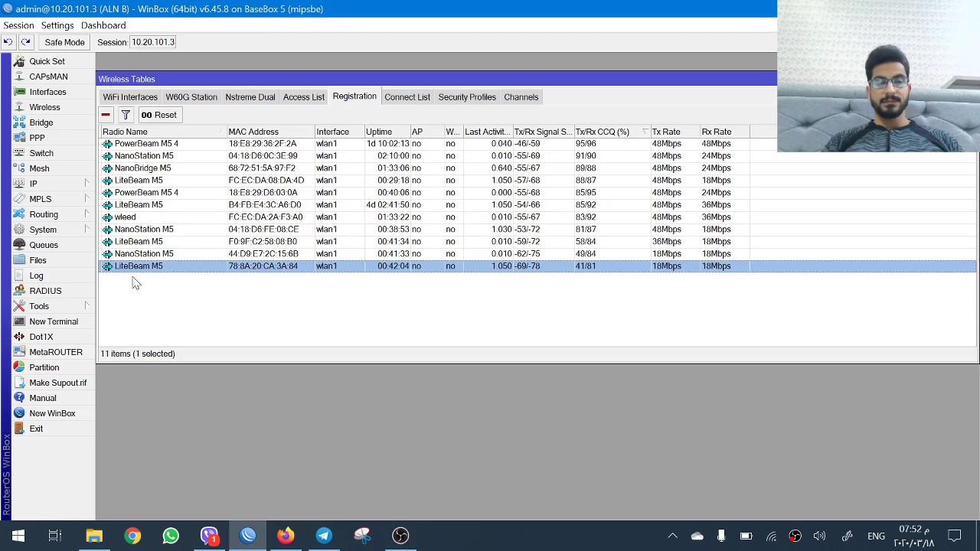Open Bridge from the sidebar
The image size is (980, 551).
point(41,122)
